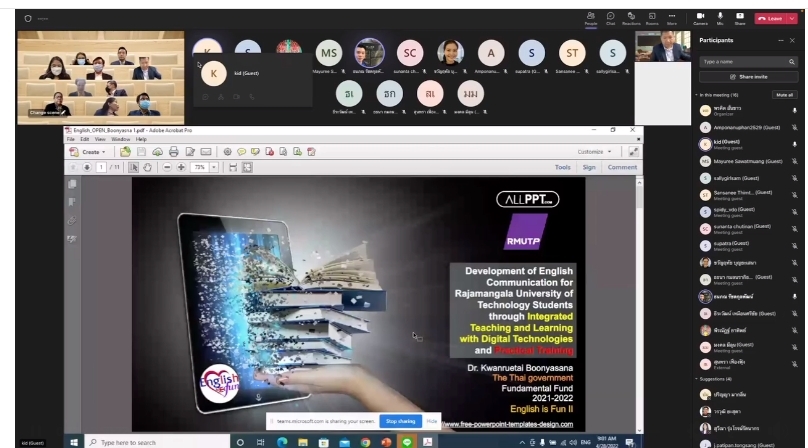Viewport: 808px width, 448px height.
Task: Toggle the Mic in Teams meeting
Action: 720,19
